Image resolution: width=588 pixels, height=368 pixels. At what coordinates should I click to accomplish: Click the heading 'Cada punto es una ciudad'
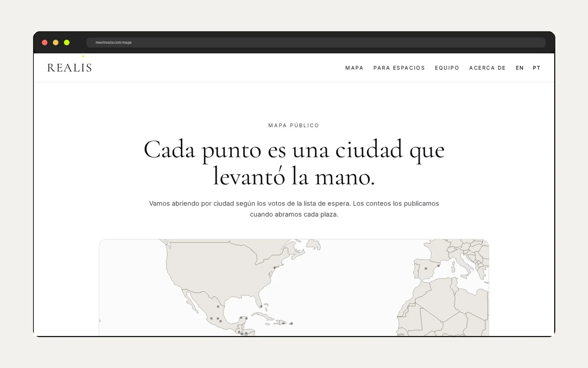tap(294, 163)
